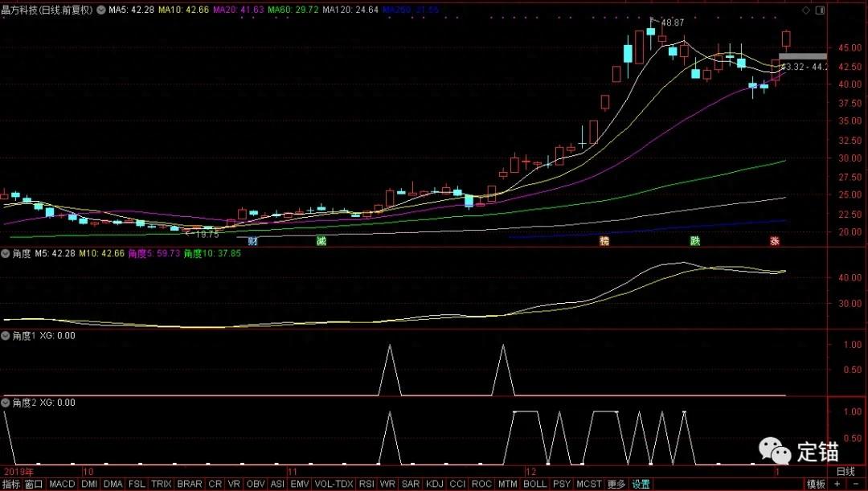This screenshot has width=868, height=491.
Task: Click the 精 info marker on the chart
Action: pyautogui.click(x=604, y=240)
